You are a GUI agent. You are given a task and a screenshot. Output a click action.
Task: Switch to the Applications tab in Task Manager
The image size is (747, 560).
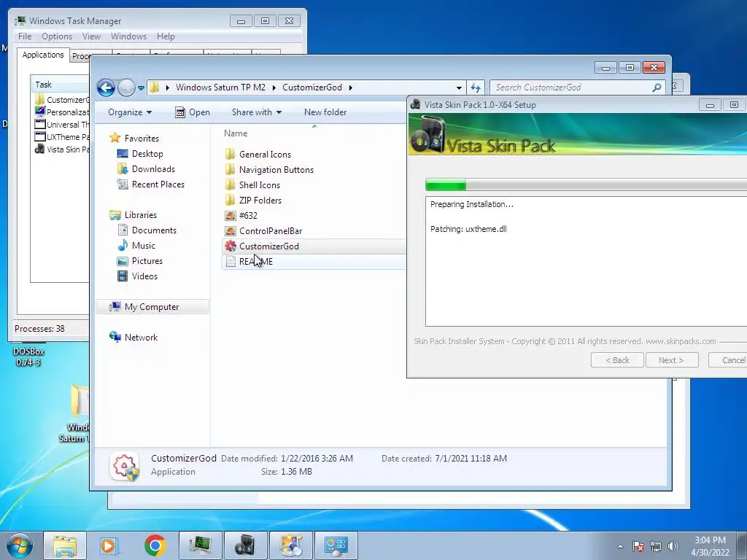coord(43,55)
